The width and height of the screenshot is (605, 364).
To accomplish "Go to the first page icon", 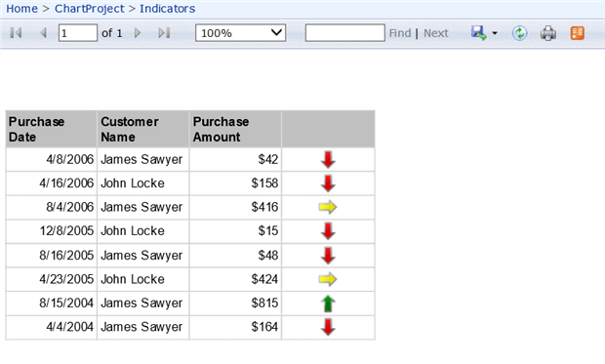I will [x=16, y=33].
